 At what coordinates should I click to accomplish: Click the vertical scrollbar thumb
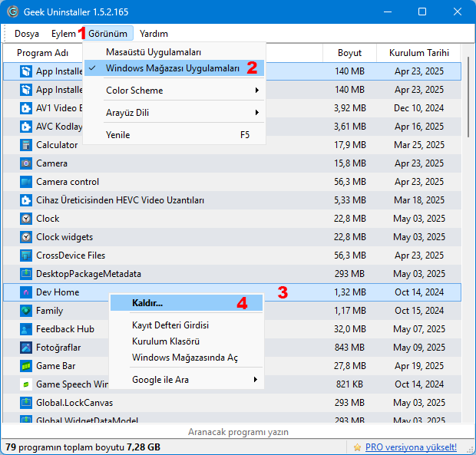[468, 97]
